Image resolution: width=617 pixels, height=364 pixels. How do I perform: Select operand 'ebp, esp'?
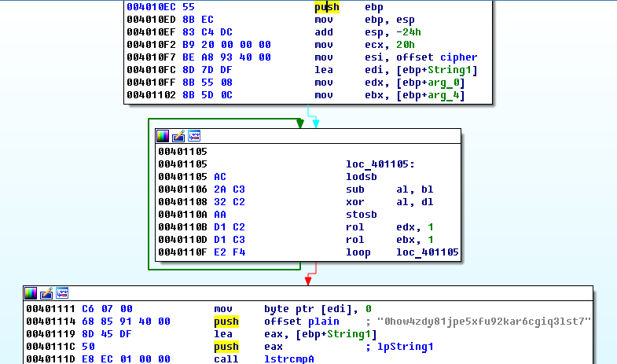click(390, 20)
